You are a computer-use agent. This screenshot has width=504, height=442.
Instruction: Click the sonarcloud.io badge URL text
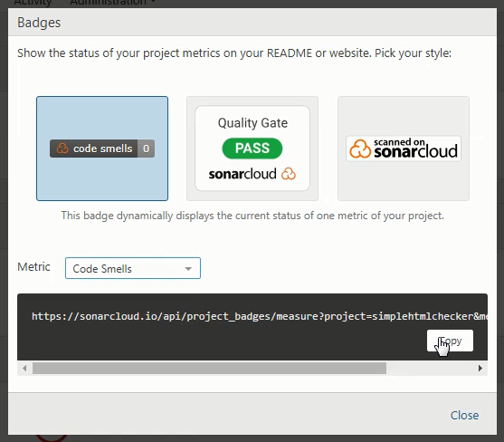(260, 316)
